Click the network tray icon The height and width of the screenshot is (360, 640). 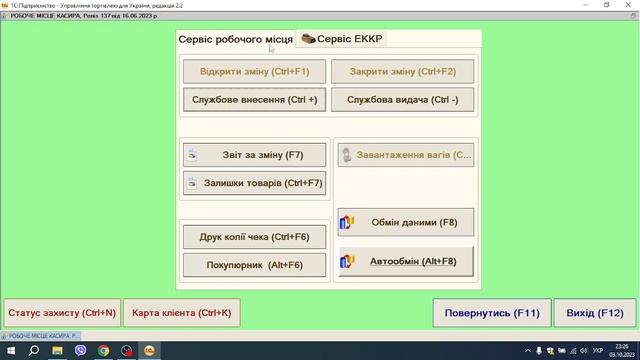pyautogui.click(x=573, y=351)
